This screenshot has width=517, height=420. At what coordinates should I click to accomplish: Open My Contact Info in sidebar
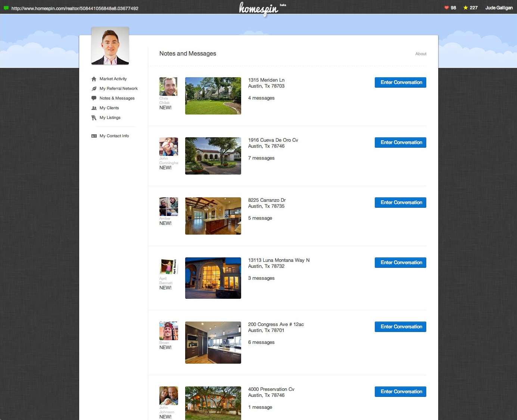pyautogui.click(x=114, y=136)
